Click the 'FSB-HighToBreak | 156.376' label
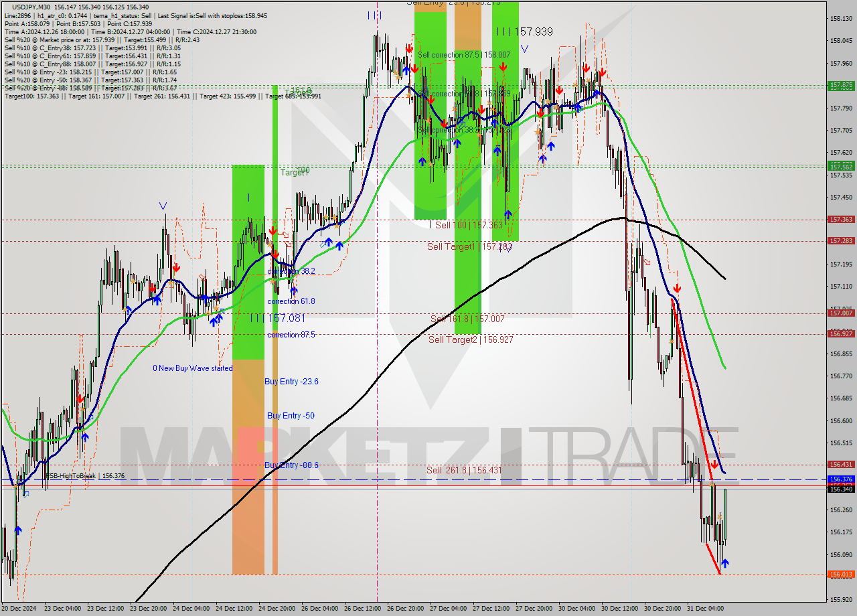Viewport: 857px width, 616px height. click(x=84, y=476)
